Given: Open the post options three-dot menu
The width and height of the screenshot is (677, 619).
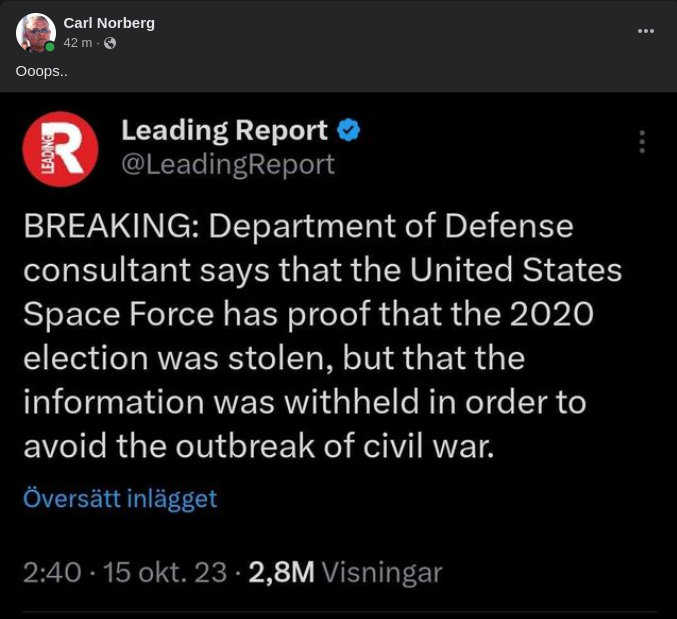Looking at the screenshot, I should coord(646,31).
